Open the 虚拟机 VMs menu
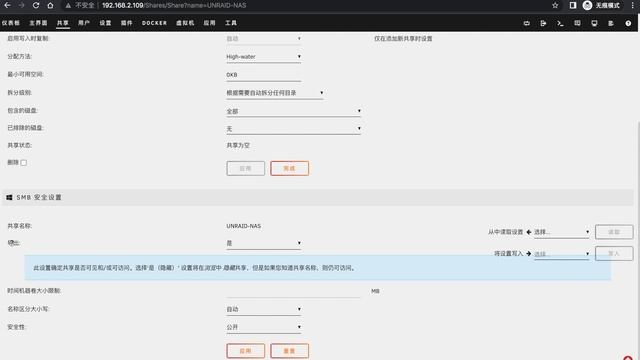The width and height of the screenshot is (640, 360). click(x=185, y=23)
